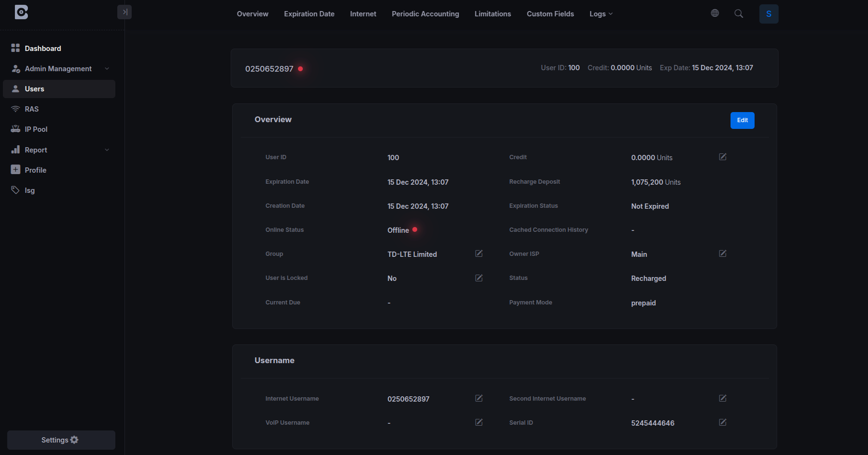Switch to the Periodic Accounting tab

pyautogui.click(x=425, y=13)
